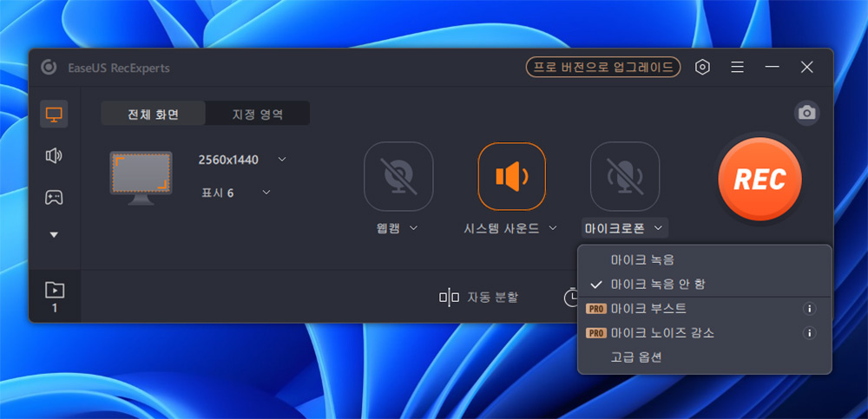Click the EaseUS RecExperts logo
This screenshot has height=419, width=868.
[x=49, y=68]
